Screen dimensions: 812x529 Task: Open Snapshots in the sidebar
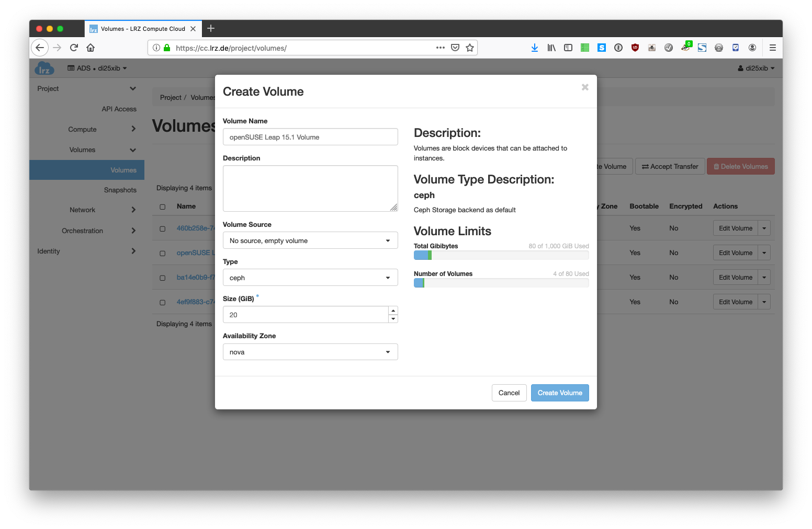120,190
